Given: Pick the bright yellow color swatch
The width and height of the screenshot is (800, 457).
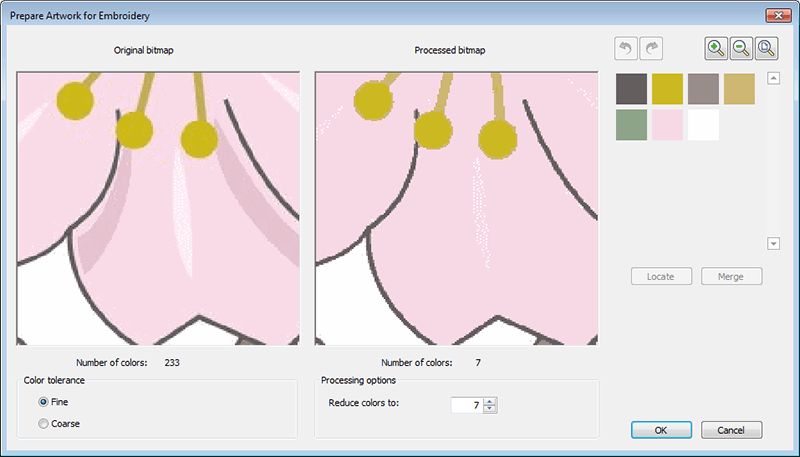Looking at the screenshot, I should pyautogui.click(x=668, y=88).
